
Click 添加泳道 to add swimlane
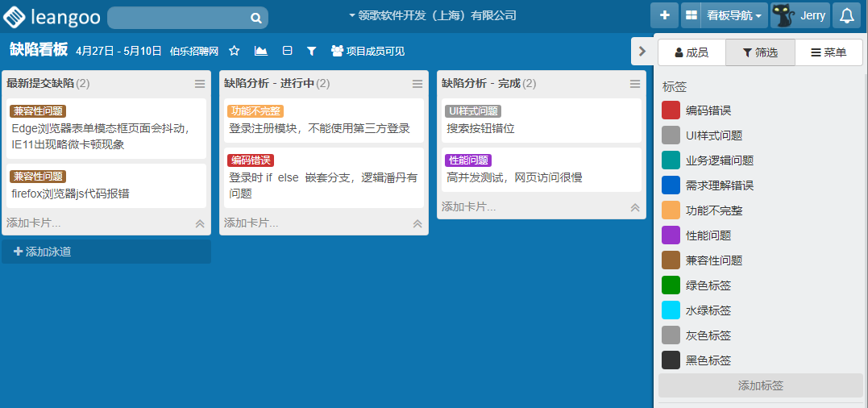pyautogui.click(x=106, y=252)
